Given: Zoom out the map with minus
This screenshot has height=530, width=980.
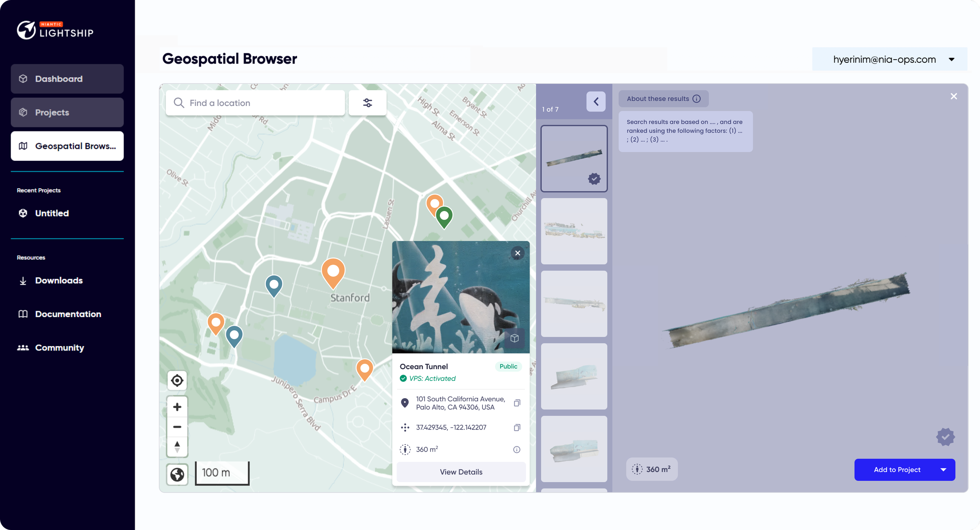Looking at the screenshot, I should coord(177,427).
